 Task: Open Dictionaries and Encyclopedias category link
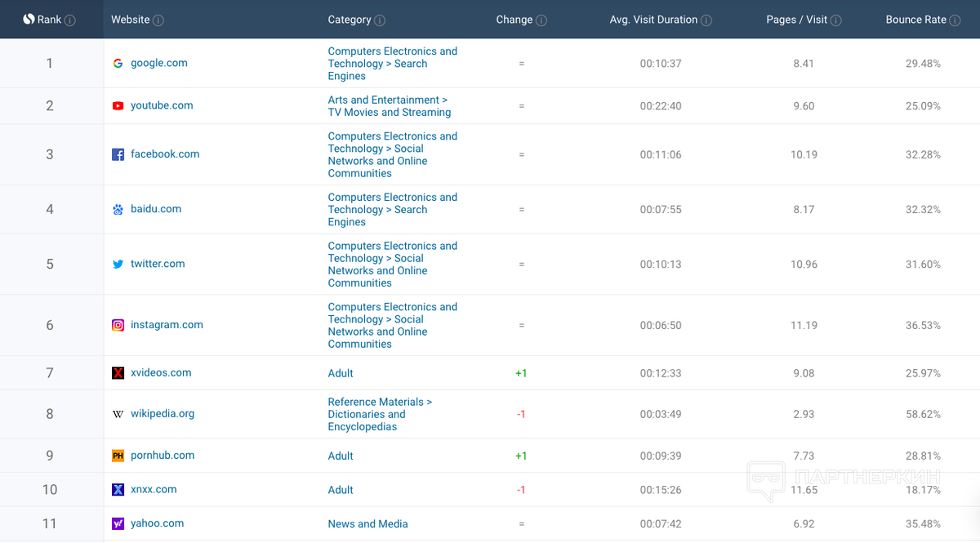[x=380, y=414]
